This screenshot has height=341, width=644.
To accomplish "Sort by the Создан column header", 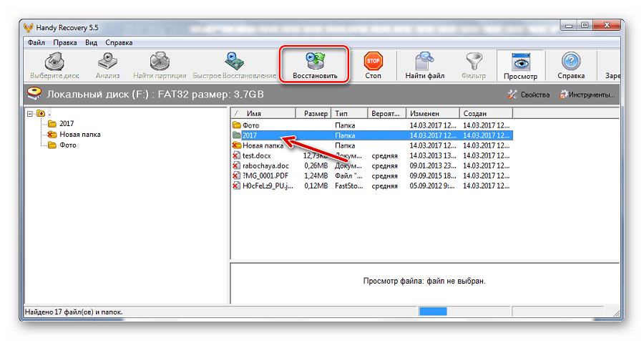I will (486, 113).
